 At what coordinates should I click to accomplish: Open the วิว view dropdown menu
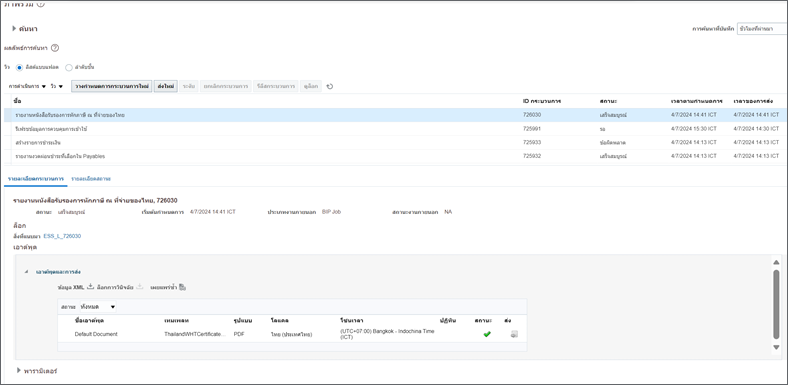point(57,86)
